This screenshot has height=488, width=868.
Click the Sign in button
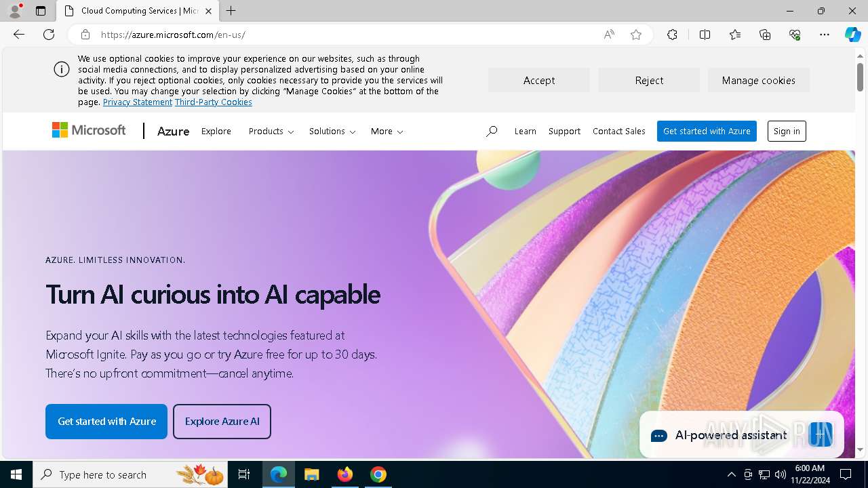tap(787, 131)
